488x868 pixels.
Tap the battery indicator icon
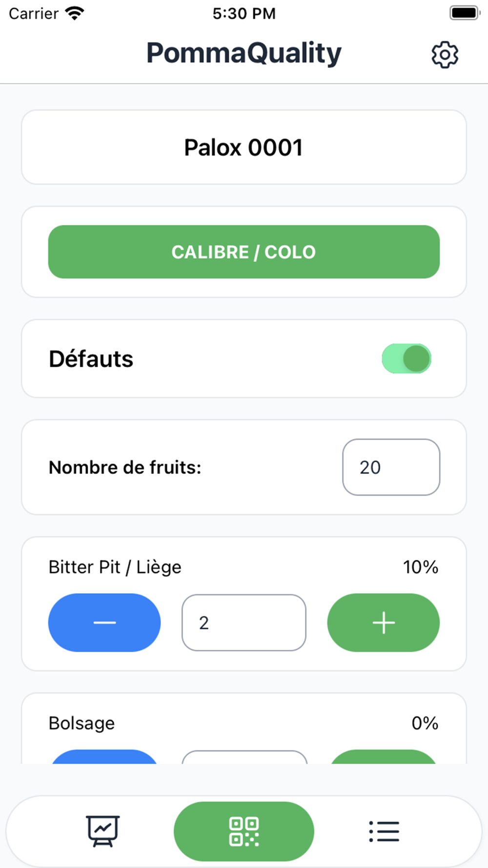[465, 13]
